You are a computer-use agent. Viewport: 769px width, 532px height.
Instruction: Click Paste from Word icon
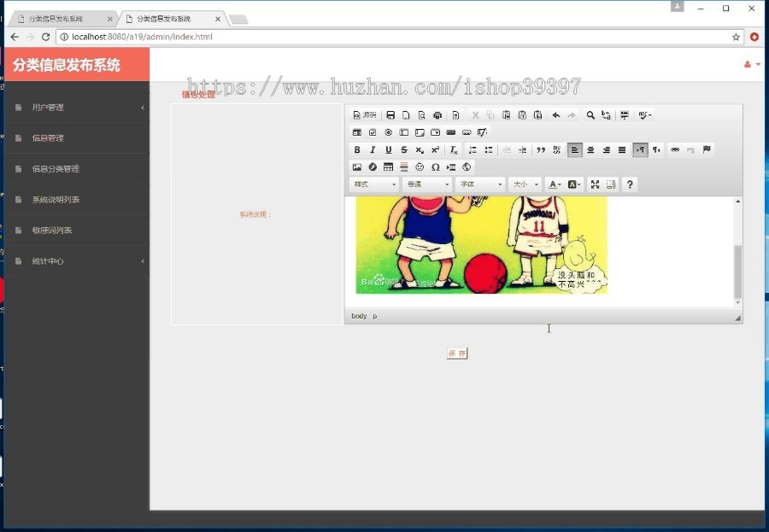point(537,115)
